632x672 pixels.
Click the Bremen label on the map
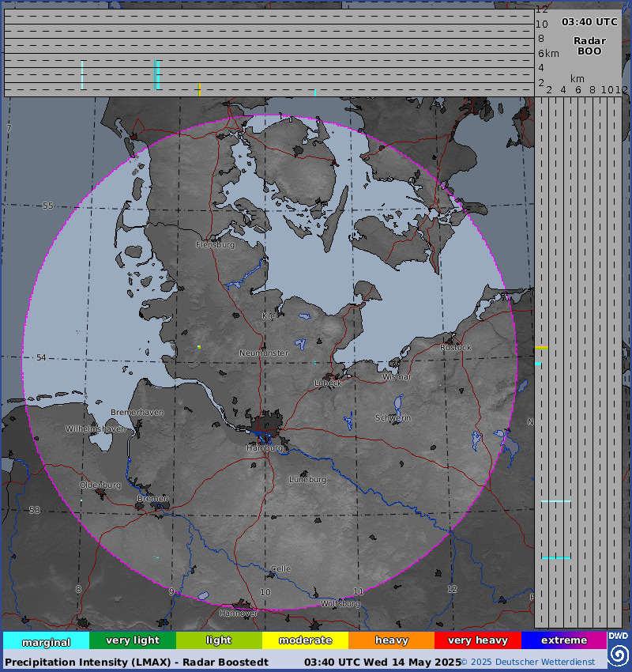(x=152, y=498)
